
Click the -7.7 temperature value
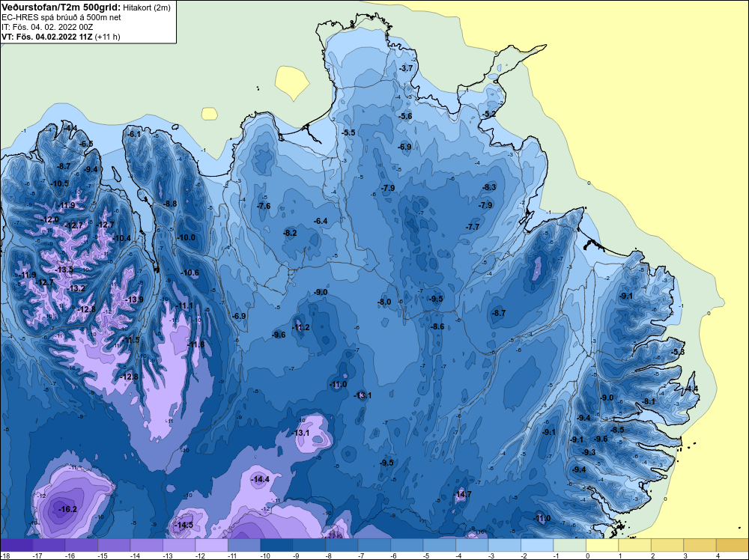473,227
